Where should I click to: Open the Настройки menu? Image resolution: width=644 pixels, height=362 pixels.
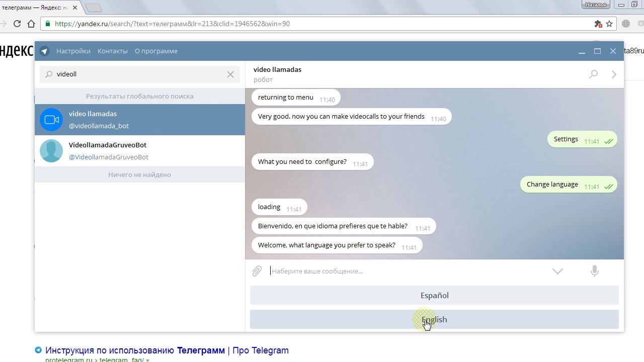73,51
